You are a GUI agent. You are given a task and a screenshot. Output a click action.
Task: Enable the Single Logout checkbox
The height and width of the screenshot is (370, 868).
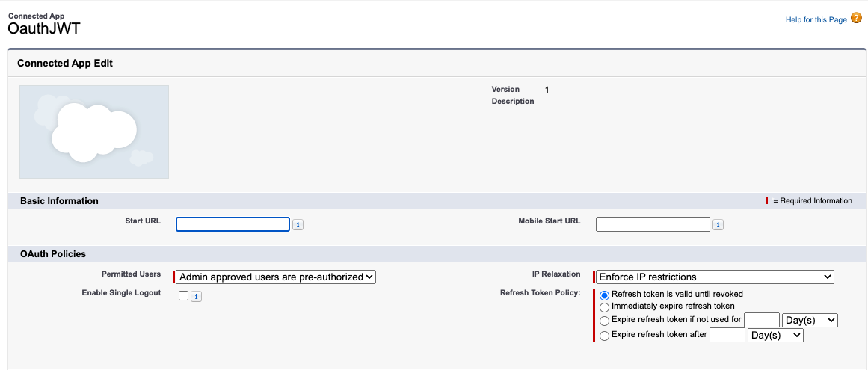tap(184, 296)
